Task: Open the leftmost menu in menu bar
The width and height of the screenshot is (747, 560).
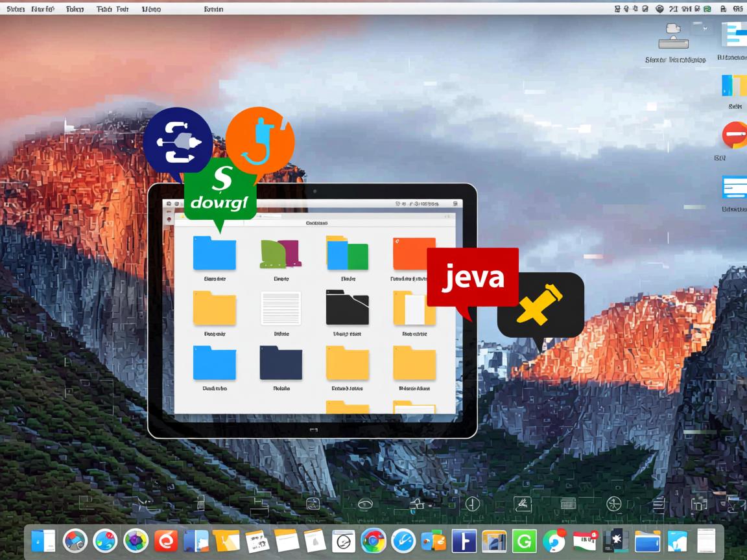Action: 15,9
